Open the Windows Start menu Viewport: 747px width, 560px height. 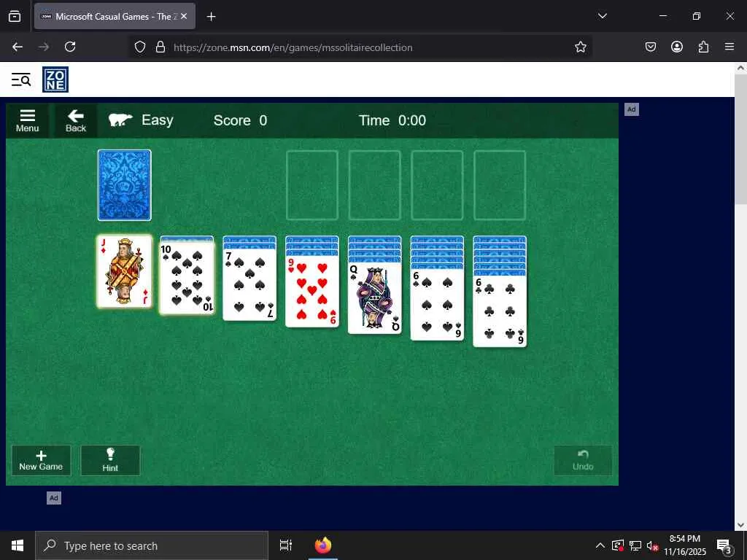tap(18, 545)
